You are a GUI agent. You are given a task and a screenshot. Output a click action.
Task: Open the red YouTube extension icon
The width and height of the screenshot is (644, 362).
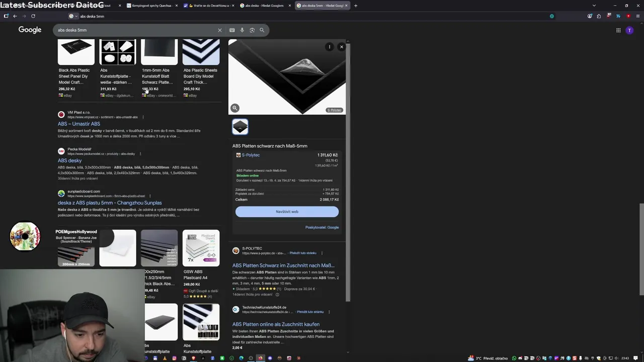pyautogui.click(x=628, y=16)
